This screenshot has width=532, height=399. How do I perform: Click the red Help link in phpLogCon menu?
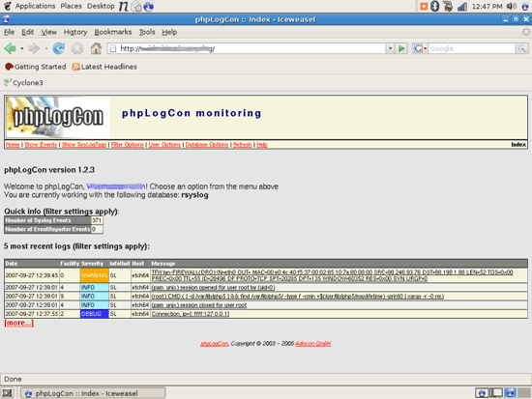tap(262, 145)
